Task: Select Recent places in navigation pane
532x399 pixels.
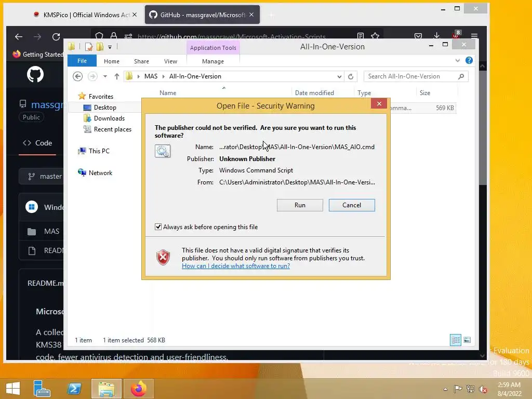Action: [x=112, y=129]
